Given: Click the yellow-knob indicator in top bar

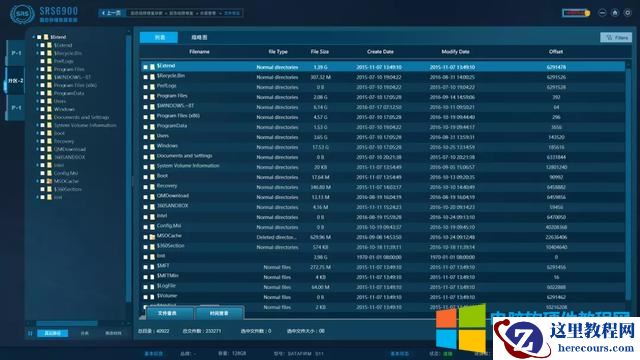Looking at the screenshot, I should (x=576, y=13).
